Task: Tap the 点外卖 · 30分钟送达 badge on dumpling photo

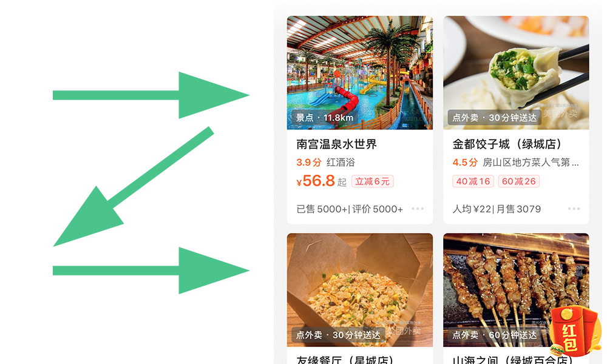Action: pos(494,118)
